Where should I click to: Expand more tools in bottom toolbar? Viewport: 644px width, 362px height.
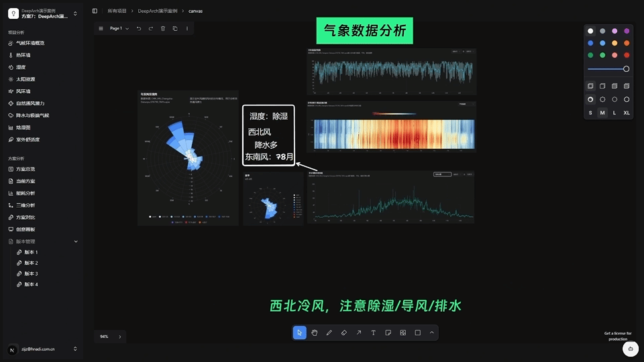click(432, 333)
